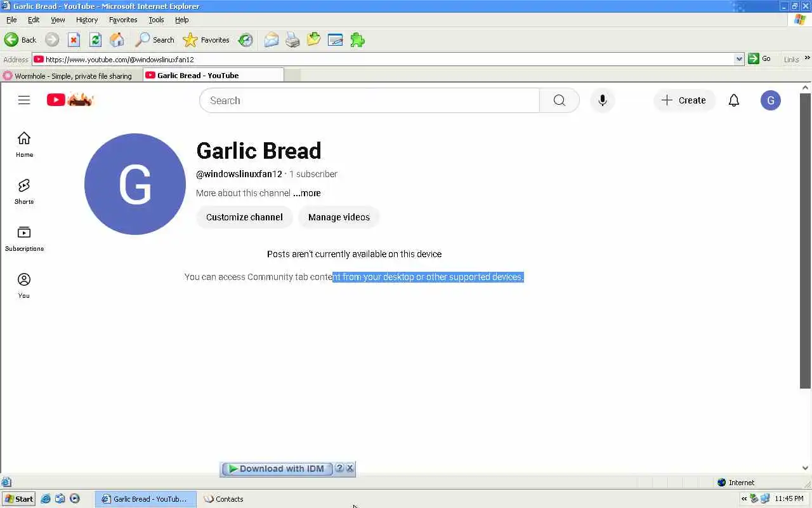Click the Edit page toolbar icon
This screenshot has width=812, height=508.
(x=336, y=40)
